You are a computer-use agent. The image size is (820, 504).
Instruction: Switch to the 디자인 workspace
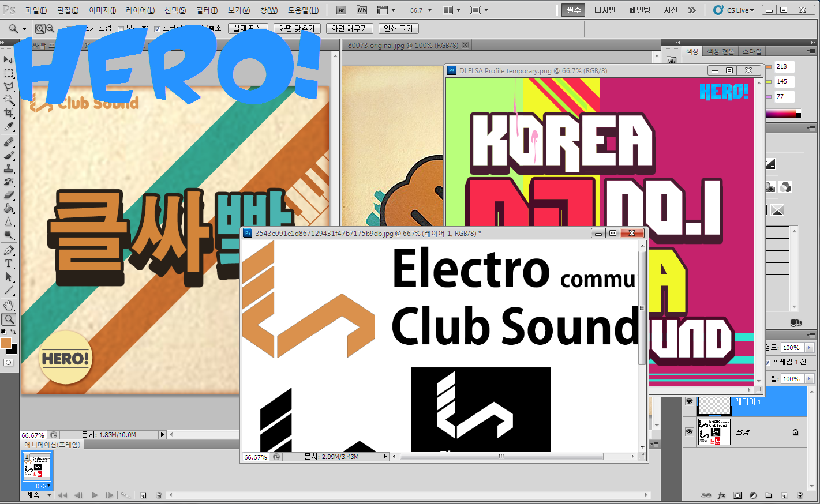(605, 10)
